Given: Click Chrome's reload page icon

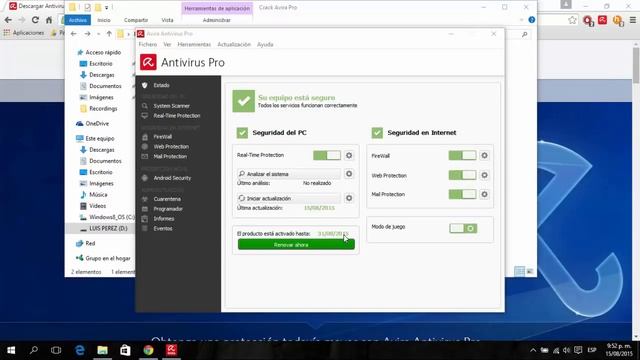Looking at the screenshot, I should click(x=35, y=20).
